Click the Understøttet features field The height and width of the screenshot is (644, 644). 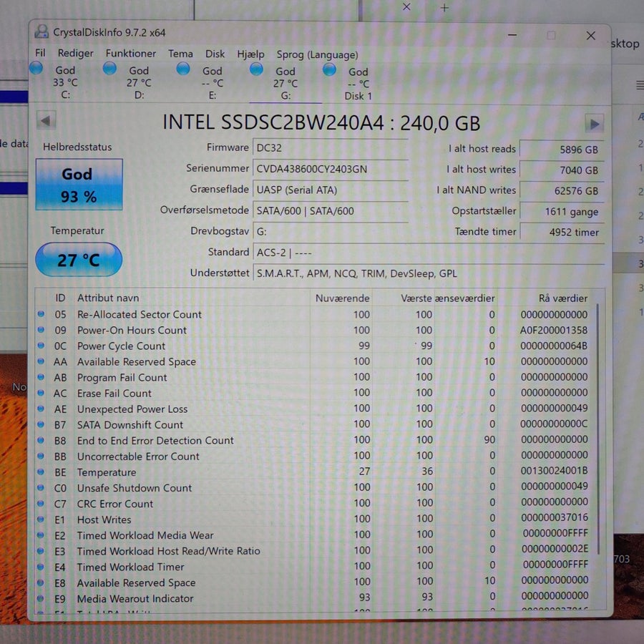coord(429,273)
